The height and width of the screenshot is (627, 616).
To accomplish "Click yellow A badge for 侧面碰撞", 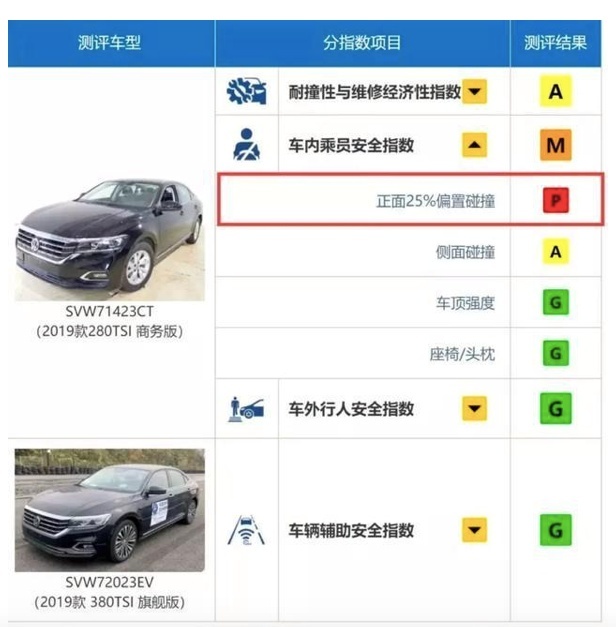I will coord(556,252).
